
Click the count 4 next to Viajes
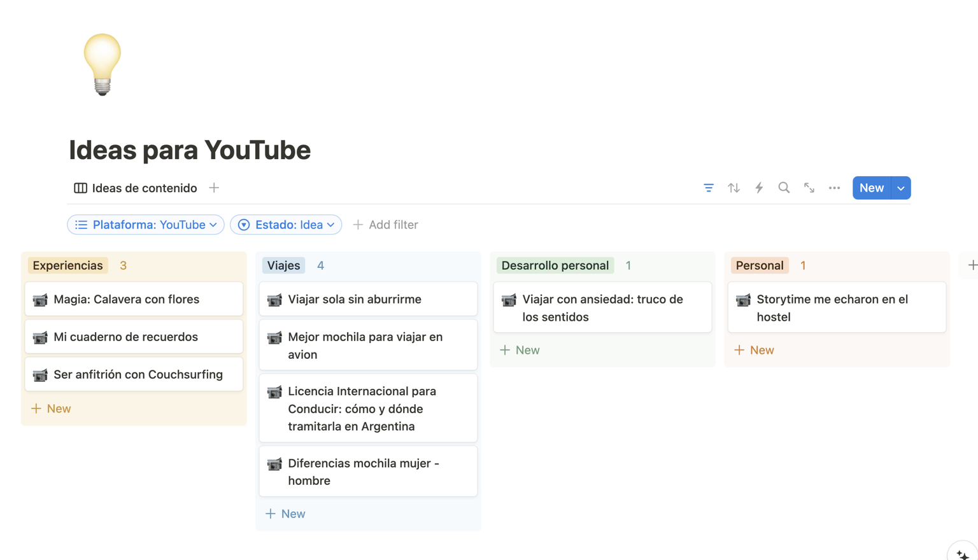(x=321, y=265)
